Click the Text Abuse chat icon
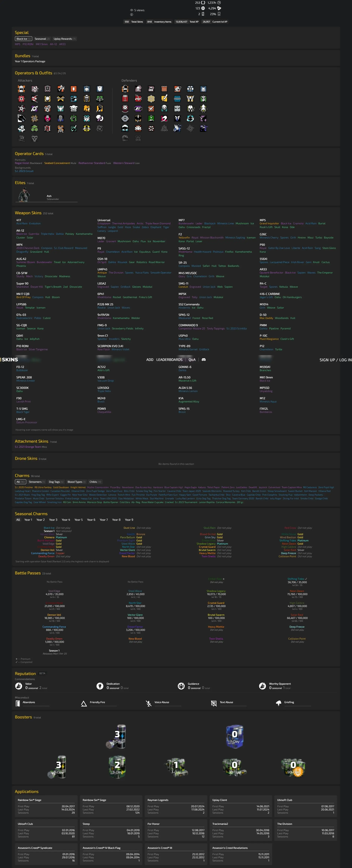This screenshot has width=352, height=868. pos(213,703)
